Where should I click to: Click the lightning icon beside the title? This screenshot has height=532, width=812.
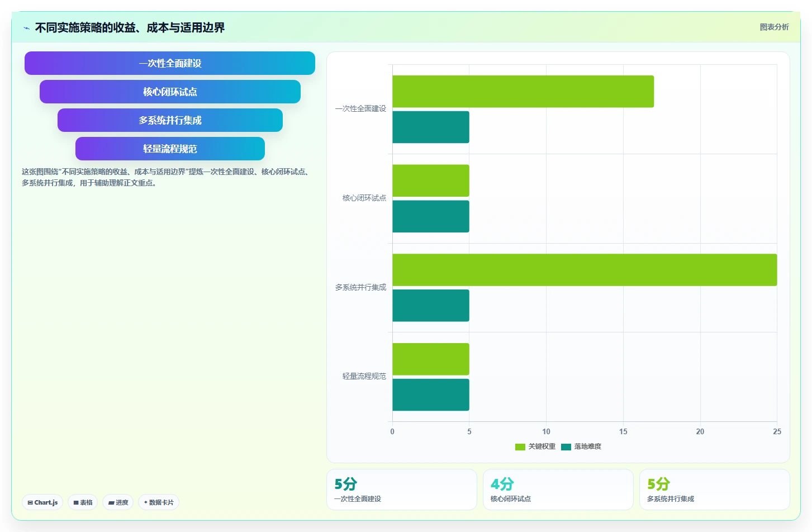[26, 28]
